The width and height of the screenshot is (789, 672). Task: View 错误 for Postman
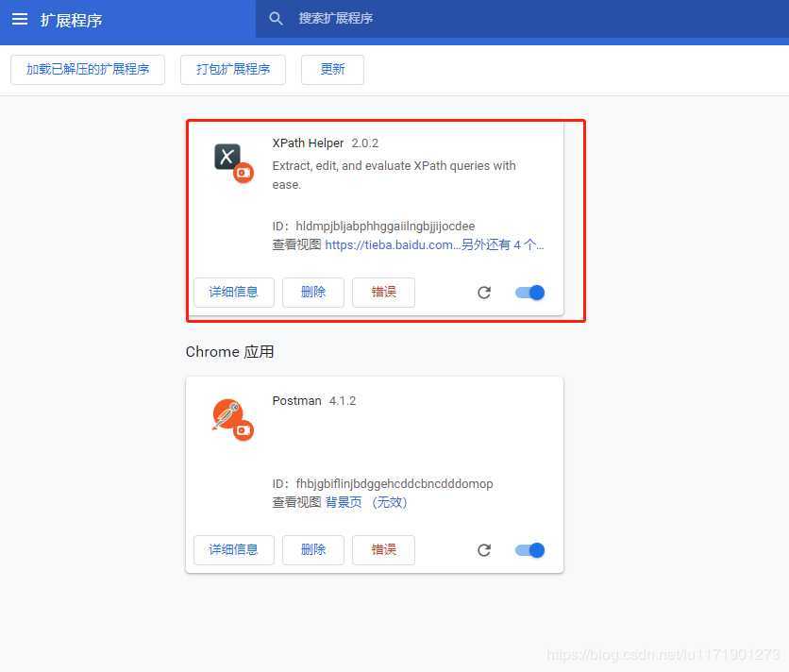pyautogui.click(x=383, y=549)
